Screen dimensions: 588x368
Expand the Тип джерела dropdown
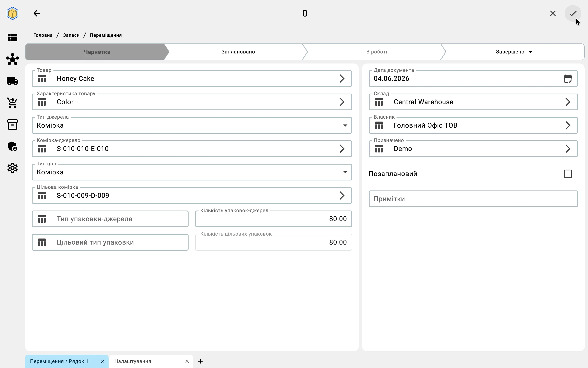pos(345,126)
